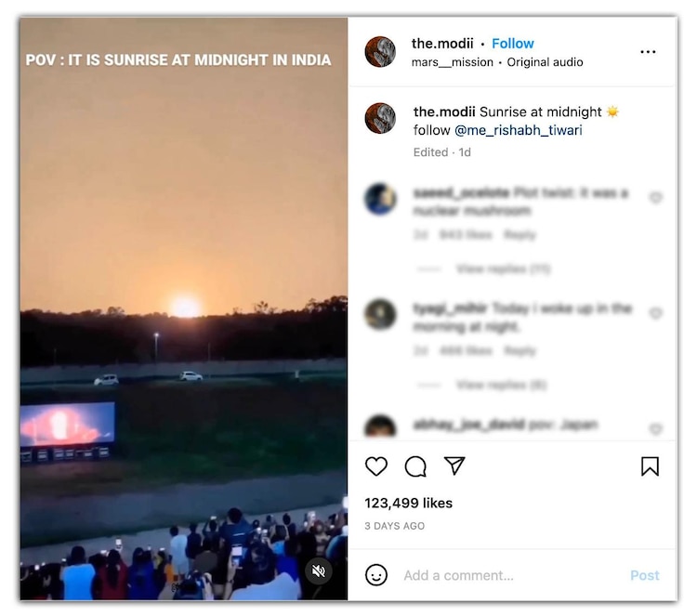Like the tyagi_mihir comment
This screenshot has width=697, height=616.
pyautogui.click(x=656, y=314)
